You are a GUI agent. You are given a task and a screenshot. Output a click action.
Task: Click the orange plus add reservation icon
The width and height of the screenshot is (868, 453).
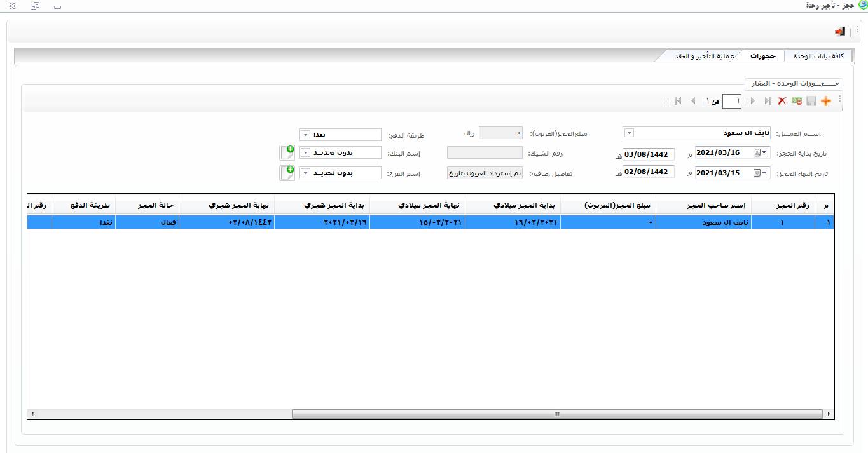click(x=826, y=101)
